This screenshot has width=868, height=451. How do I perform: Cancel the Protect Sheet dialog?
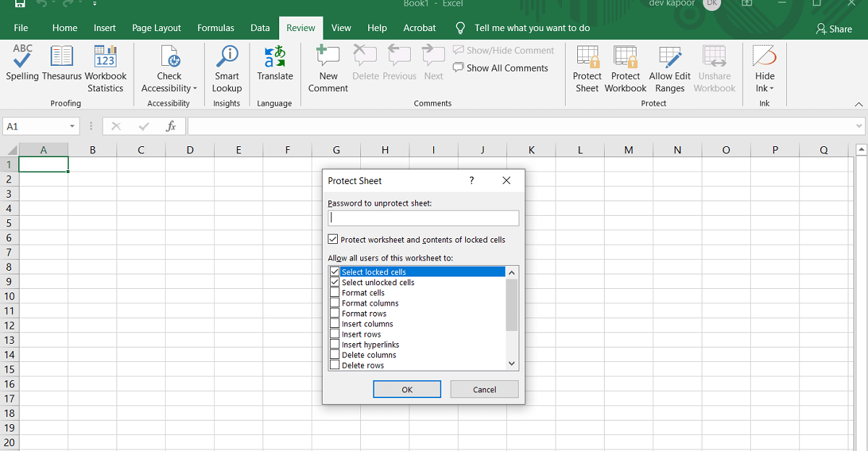click(484, 389)
